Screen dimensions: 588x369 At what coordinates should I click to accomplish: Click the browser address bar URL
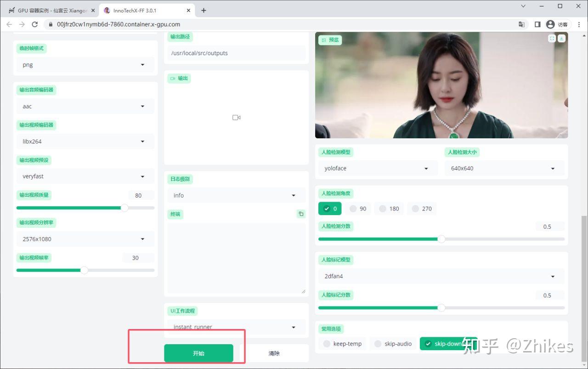[119, 24]
